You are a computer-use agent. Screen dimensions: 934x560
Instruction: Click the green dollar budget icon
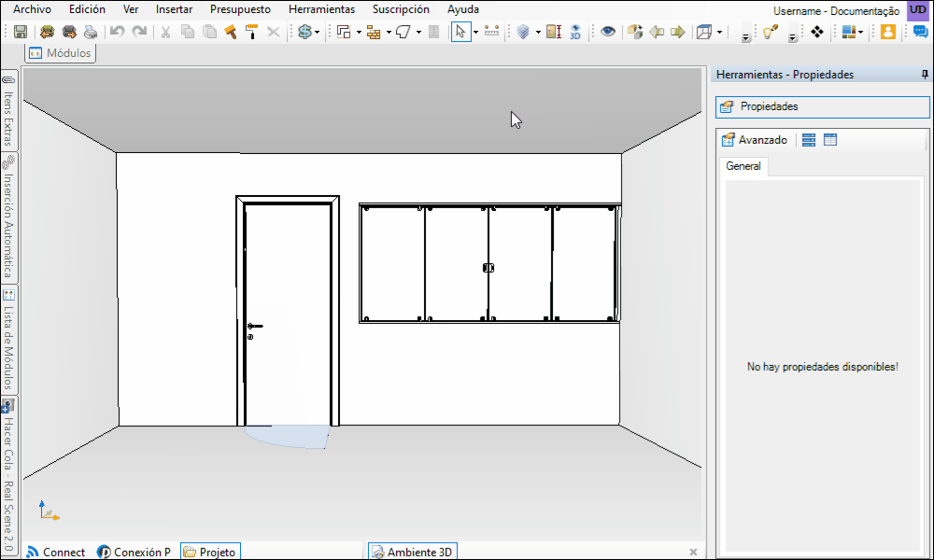[x=304, y=32]
